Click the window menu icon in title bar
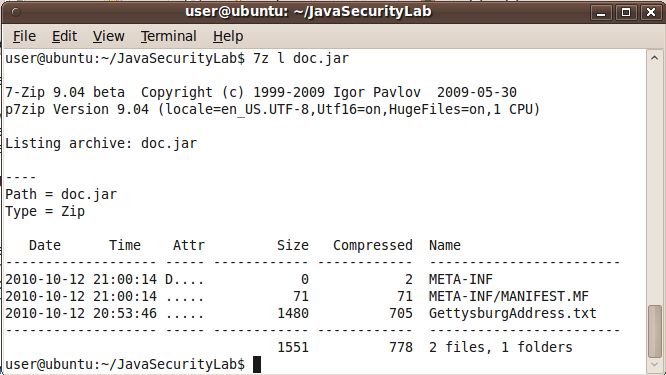 click(16, 12)
